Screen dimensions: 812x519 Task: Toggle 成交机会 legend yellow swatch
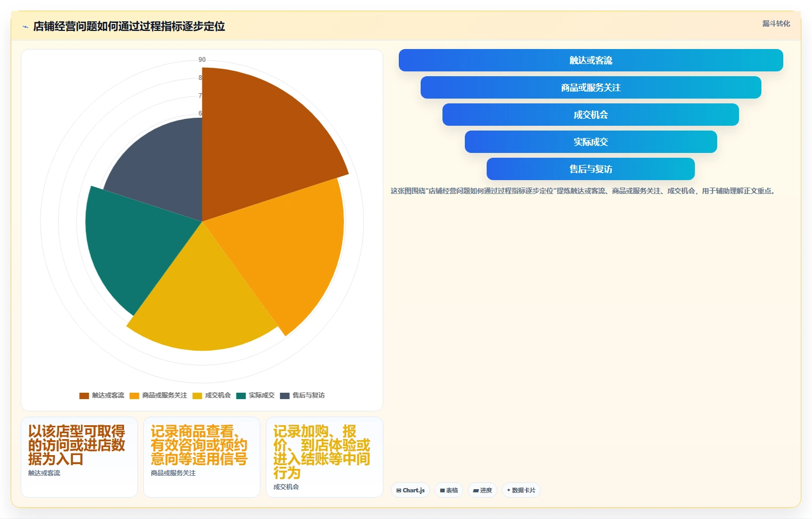tap(198, 395)
